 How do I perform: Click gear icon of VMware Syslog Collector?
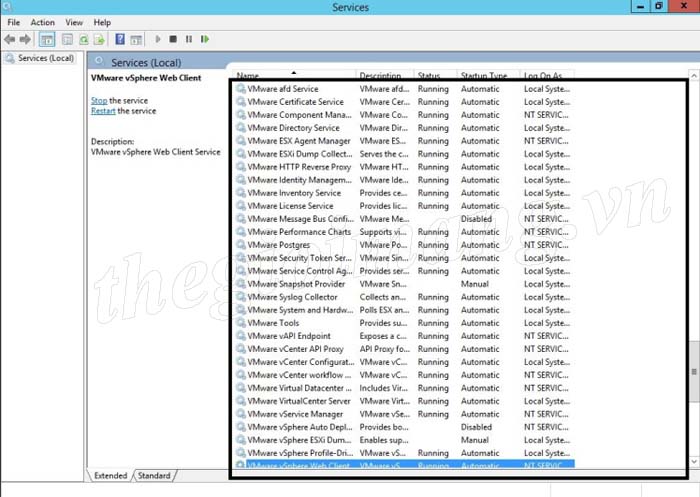coord(241,297)
